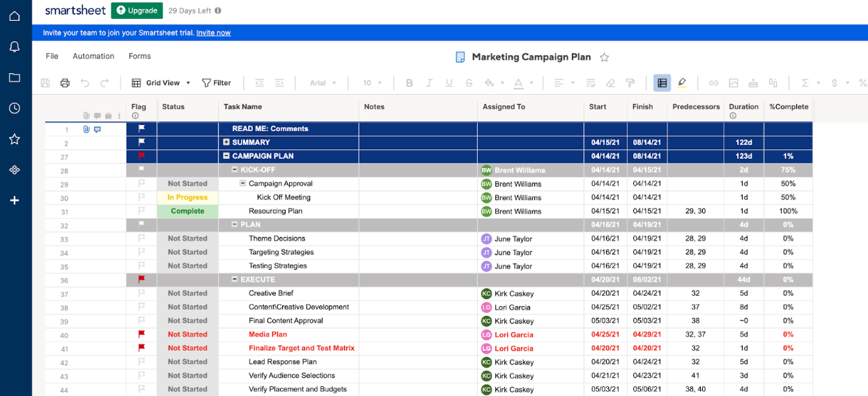Open the Automation menu

click(93, 56)
